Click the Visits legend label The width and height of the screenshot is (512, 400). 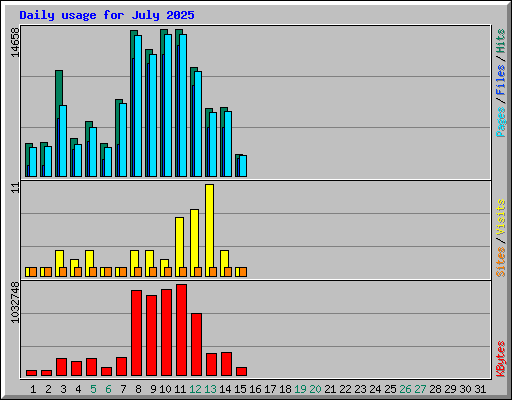coord(500,218)
